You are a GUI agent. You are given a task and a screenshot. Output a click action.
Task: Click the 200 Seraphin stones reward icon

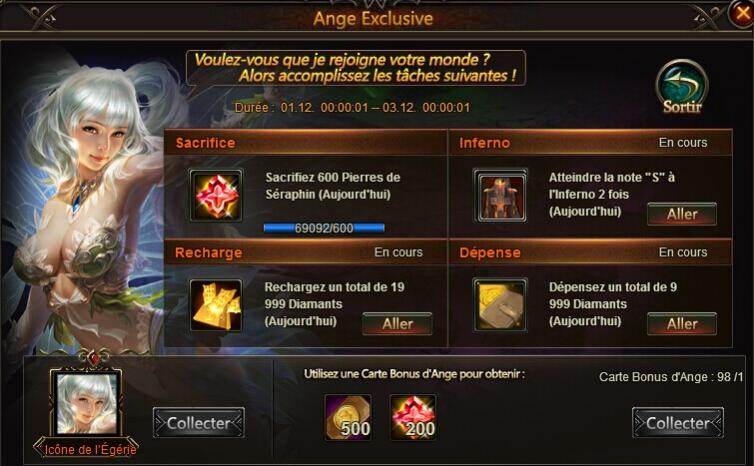point(414,417)
